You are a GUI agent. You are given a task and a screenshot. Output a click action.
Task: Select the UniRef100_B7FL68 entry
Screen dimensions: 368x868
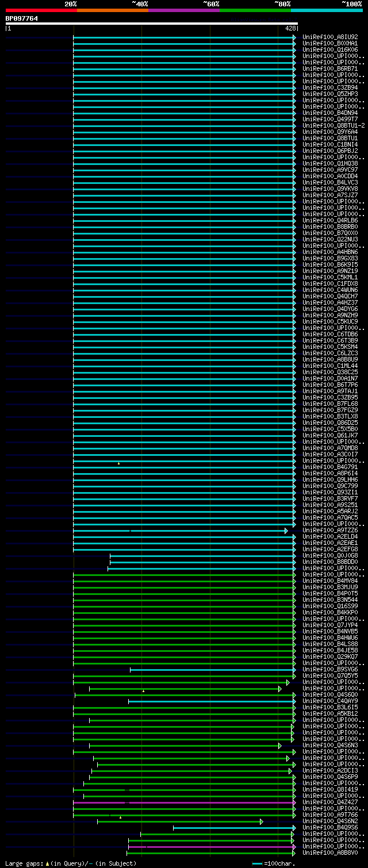[330, 404]
